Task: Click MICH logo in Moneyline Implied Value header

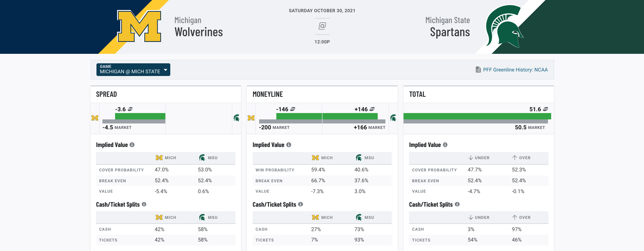Action: point(315,158)
